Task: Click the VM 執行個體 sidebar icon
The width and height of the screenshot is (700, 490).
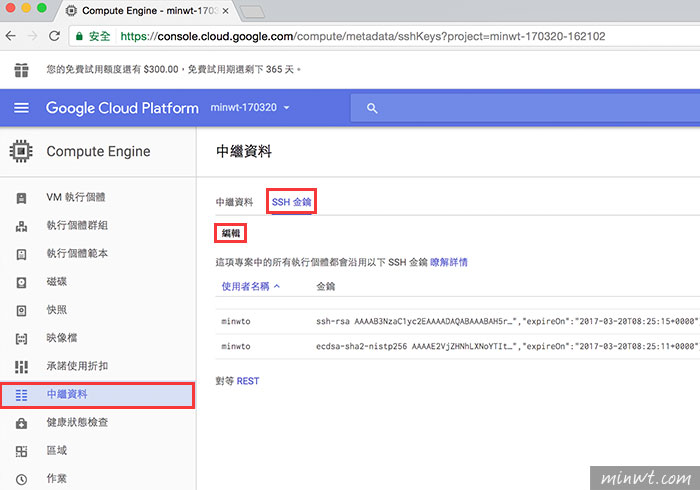Action: pyautogui.click(x=21, y=198)
